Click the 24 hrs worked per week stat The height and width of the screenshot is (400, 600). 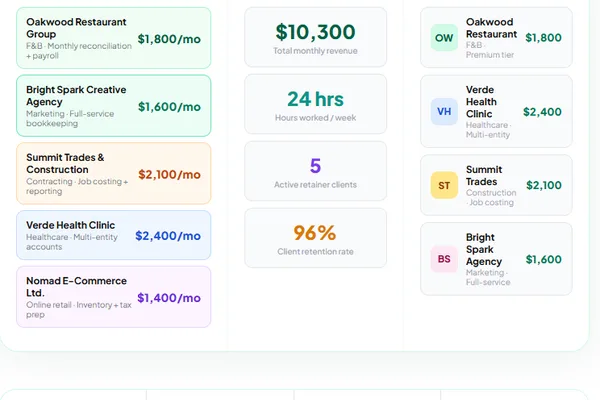pos(315,104)
